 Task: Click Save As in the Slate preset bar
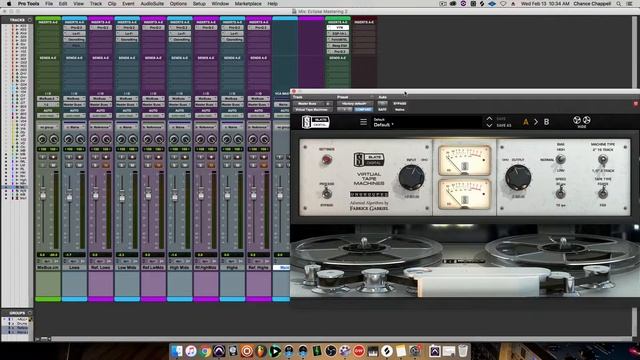point(504,125)
